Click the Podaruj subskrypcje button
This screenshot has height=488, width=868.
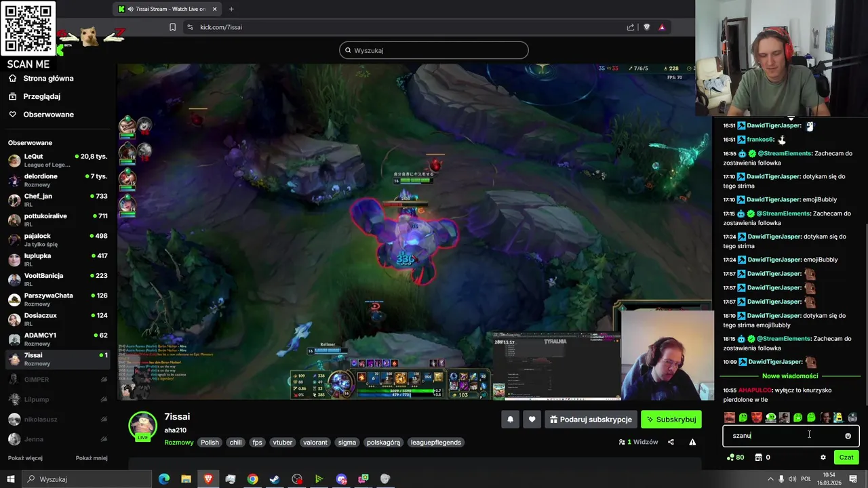[591, 420]
